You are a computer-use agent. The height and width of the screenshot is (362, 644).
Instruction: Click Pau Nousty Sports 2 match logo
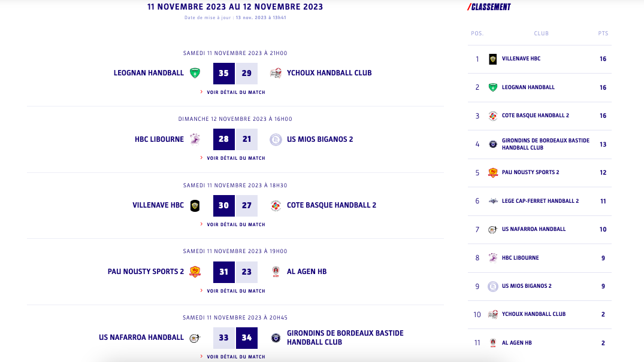point(195,272)
